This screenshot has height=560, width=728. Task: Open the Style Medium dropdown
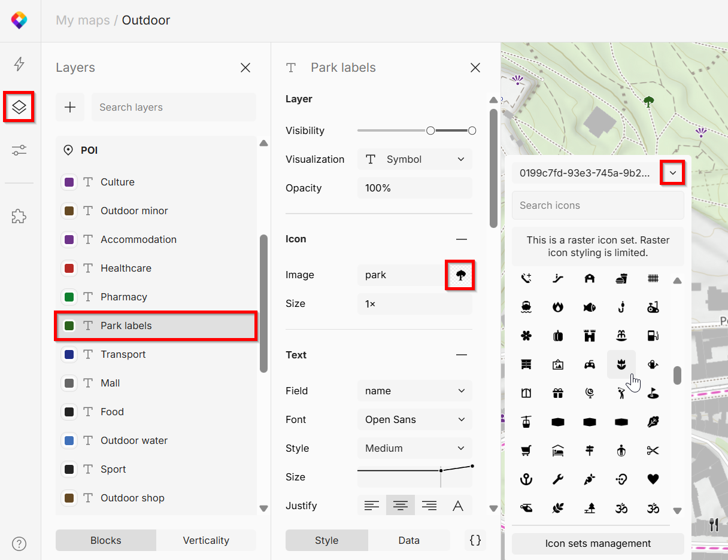pyautogui.click(x=415, y=448)
